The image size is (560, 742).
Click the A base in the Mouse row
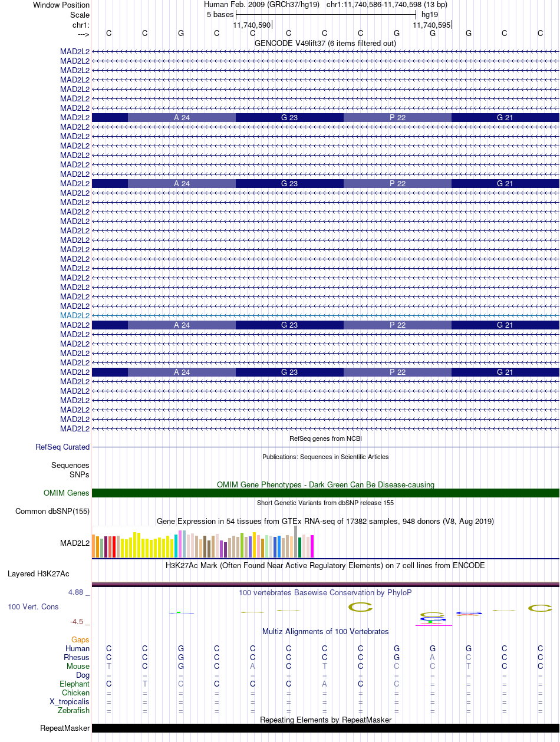[253, 666]
